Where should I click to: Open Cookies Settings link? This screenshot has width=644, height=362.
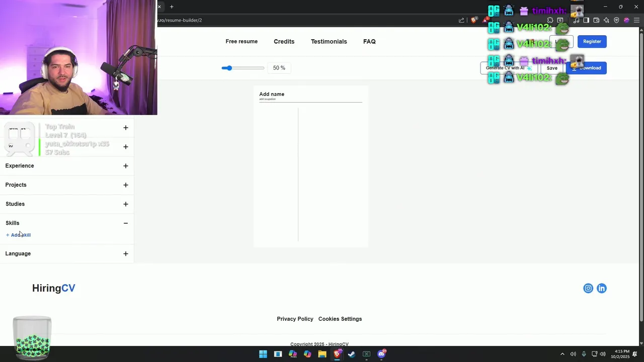click(x=340, y=319)
